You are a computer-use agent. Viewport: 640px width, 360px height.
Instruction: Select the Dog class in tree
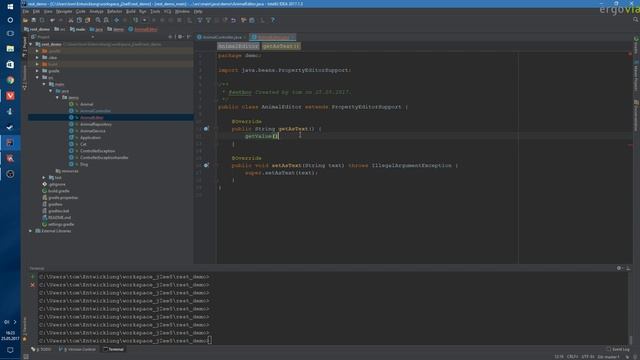84,164
